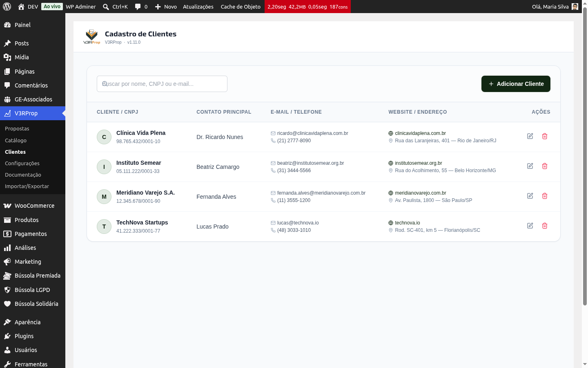Delete the Meridiano Varejo S.A. client
588x368 pixels.
coord(545,196)
